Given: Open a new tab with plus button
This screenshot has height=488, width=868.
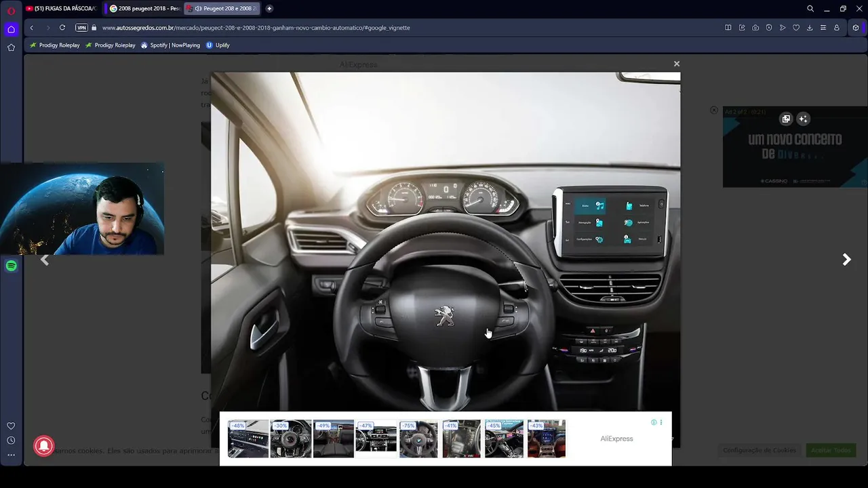Looking at the screenshot, I should (x=269, y=8).
